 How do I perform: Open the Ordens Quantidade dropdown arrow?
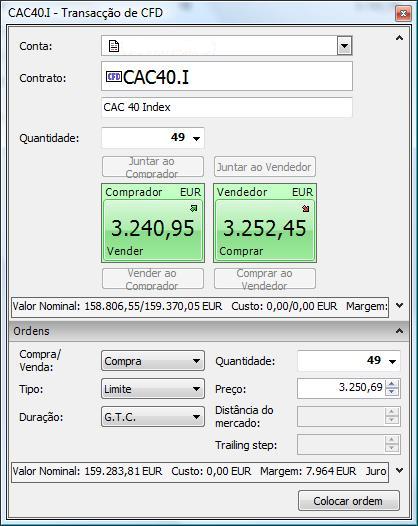point(393,361)
